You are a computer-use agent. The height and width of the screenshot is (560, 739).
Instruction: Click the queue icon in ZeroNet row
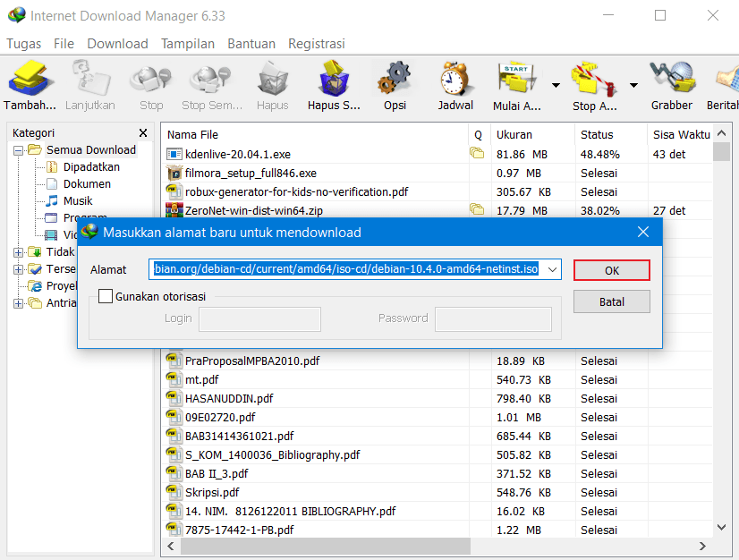coord(477,208)
